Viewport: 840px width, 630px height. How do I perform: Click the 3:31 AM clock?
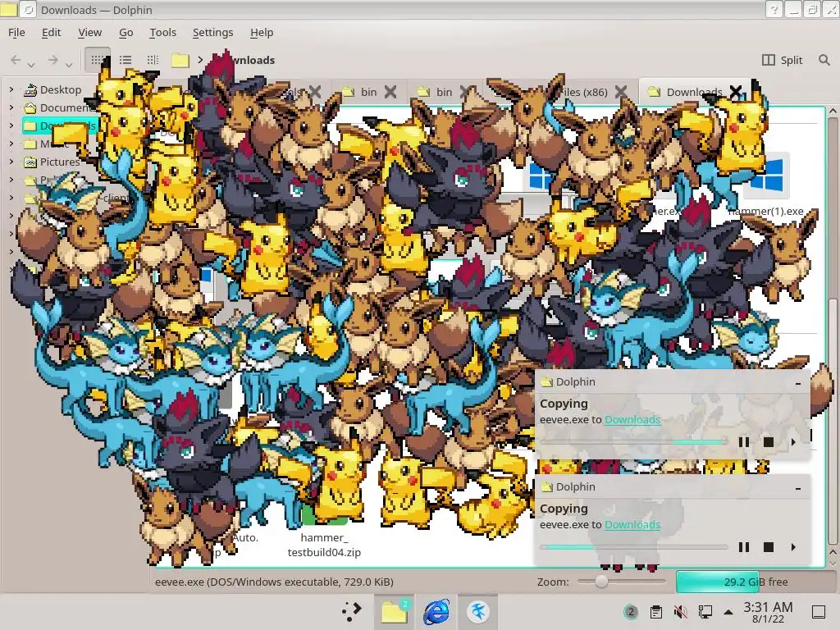tap(768, 612)
